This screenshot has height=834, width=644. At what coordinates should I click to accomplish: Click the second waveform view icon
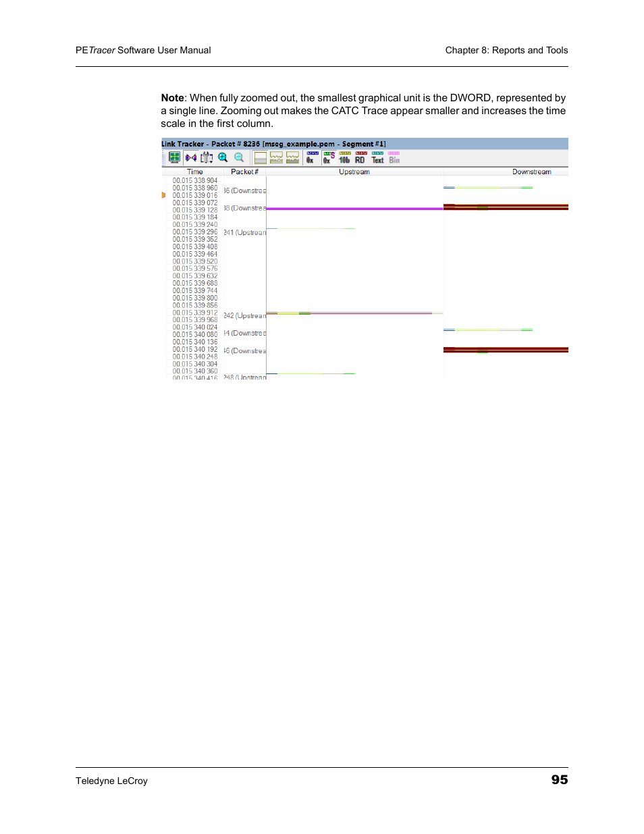click(x=277, y=158)
